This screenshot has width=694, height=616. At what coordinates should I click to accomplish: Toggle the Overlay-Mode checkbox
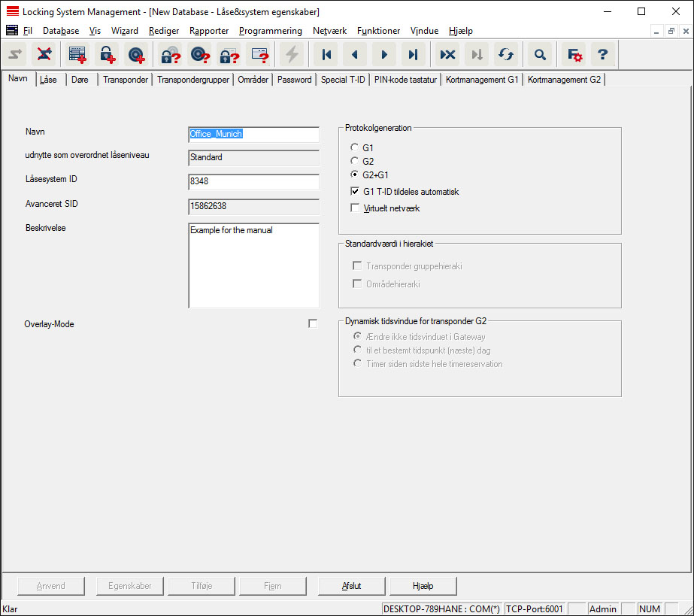(313, 323)
